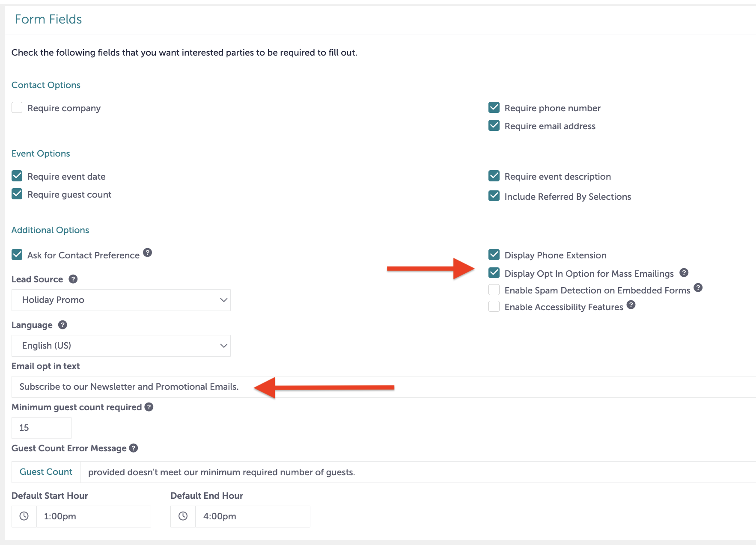Open help tooltip for Ask for Contact Preference
Image resolution: width=756 pixels, height=545 pixels.
pyautogui.click(x=147, y=253)
